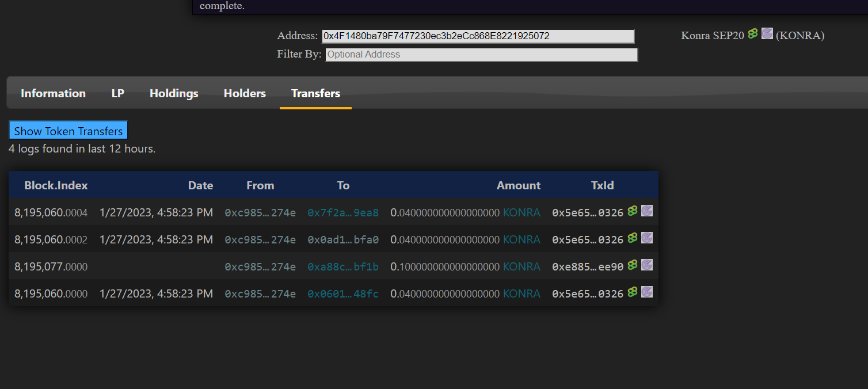Click KONRA token link in row 8,195,060.0002
The image size is (868, 389).
[521, 240]
